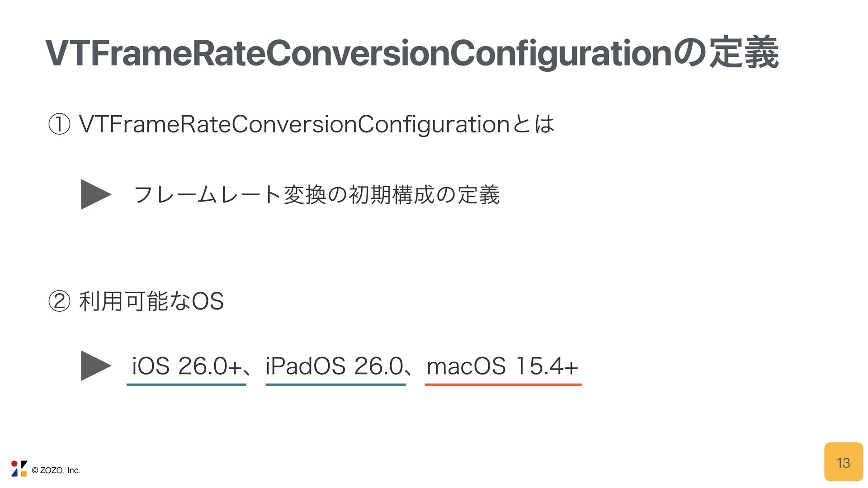Click the circled number two marker
The height and width of the screenshot is (488, 868).
[59, 301]
